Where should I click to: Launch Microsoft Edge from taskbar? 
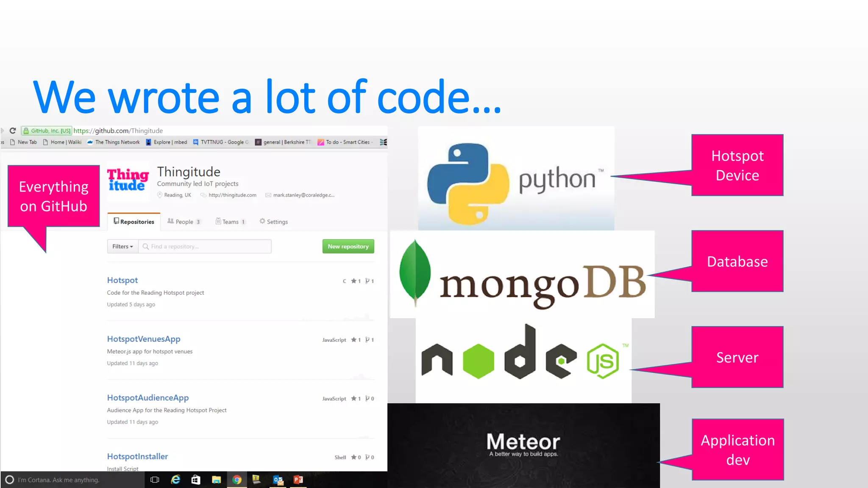coord(175,480)
